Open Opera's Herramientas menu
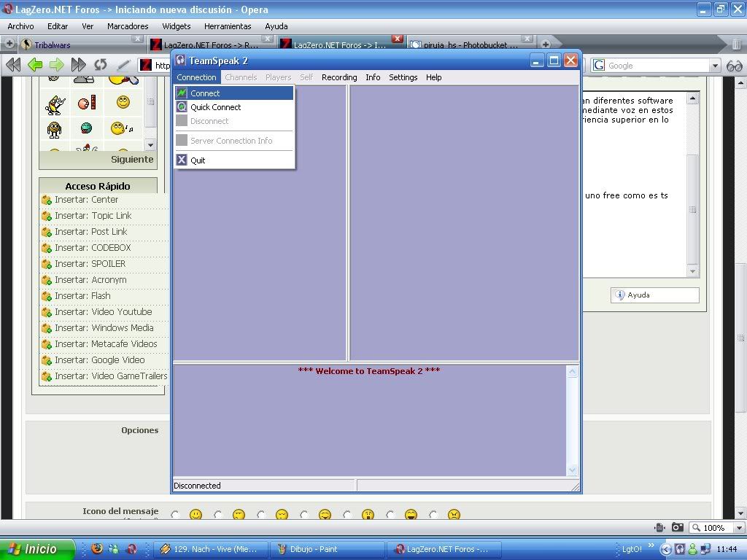747x560 pixels. [x=228, y=26]
